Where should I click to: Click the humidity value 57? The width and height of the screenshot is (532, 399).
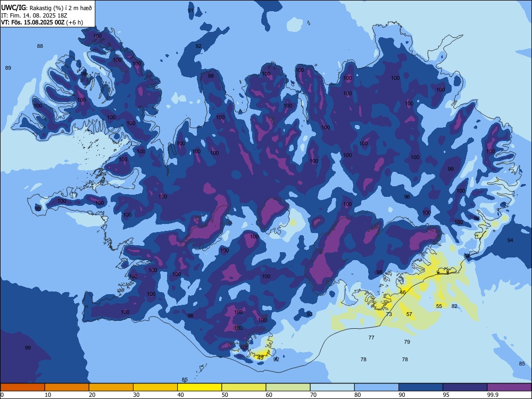(x=409, y=314)
